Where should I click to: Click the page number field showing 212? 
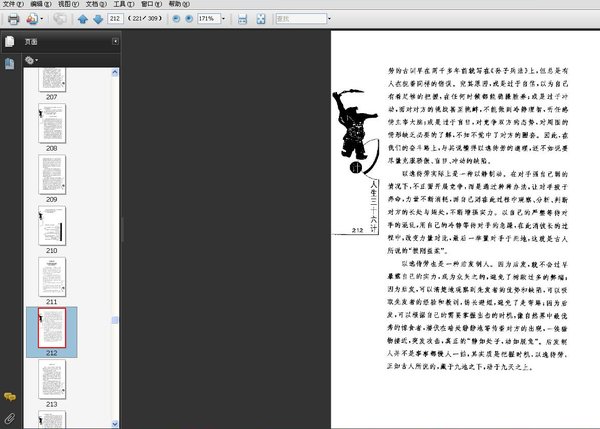pos(115,18)
